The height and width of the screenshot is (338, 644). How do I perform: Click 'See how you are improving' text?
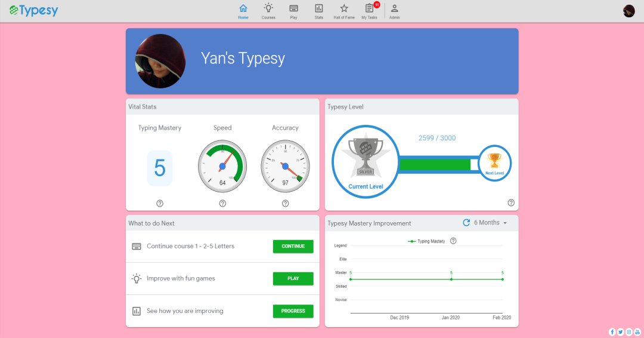(185, 311)
